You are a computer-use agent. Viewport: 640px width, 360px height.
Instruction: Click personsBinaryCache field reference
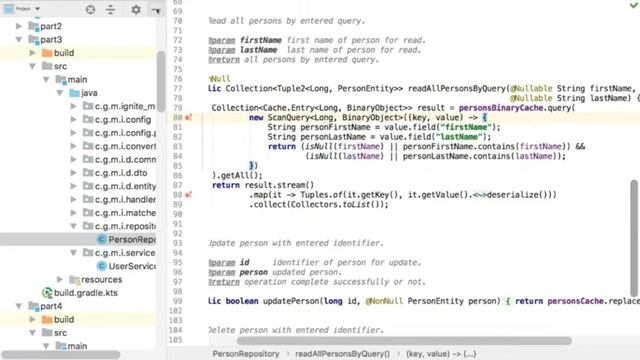tap(501, 108)
